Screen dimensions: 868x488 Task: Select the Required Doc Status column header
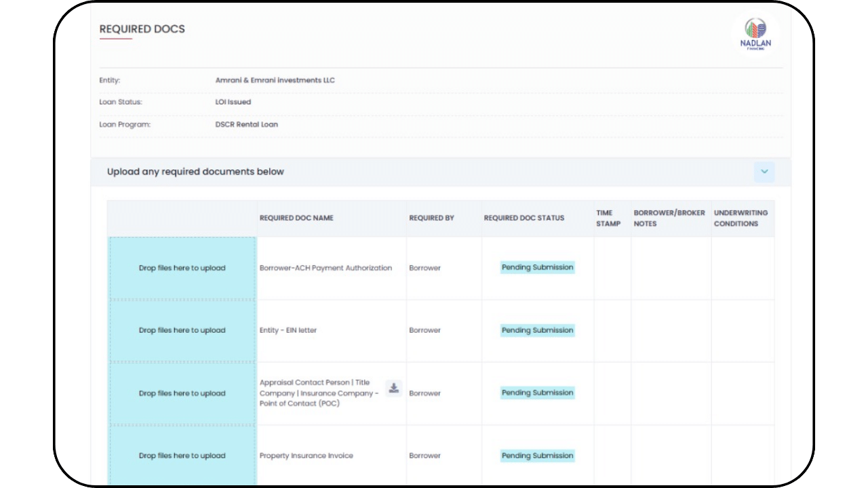[524, 218]
